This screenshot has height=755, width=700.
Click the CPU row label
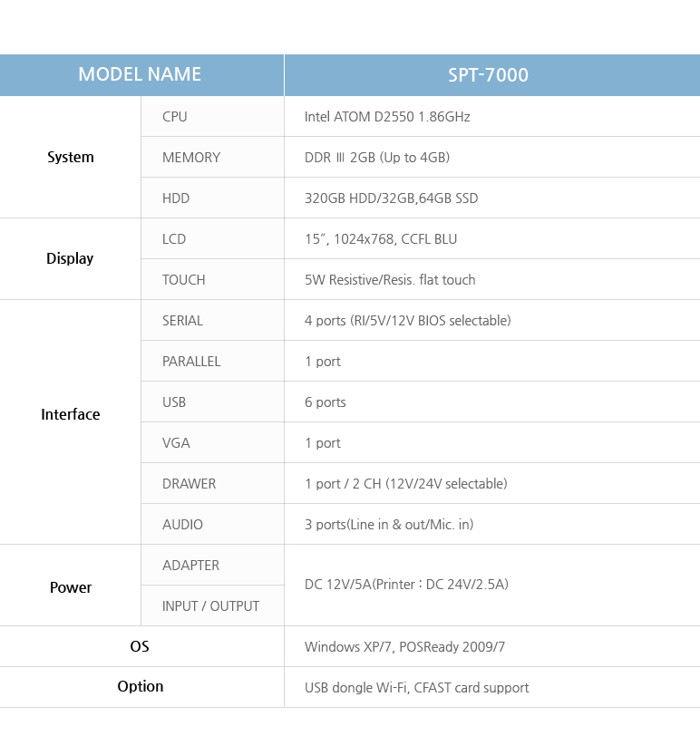point(175,117)
